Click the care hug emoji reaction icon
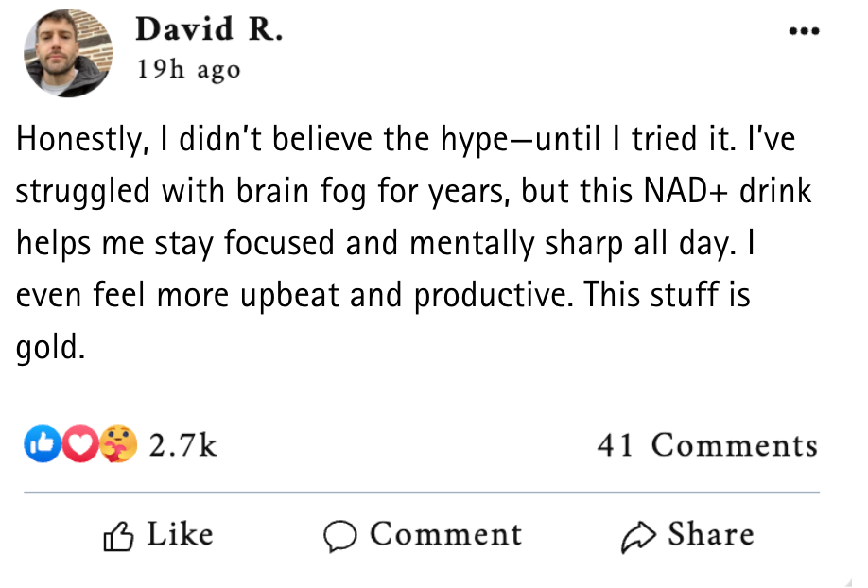This screenshot has width=868, height=588. click(120, 443)
